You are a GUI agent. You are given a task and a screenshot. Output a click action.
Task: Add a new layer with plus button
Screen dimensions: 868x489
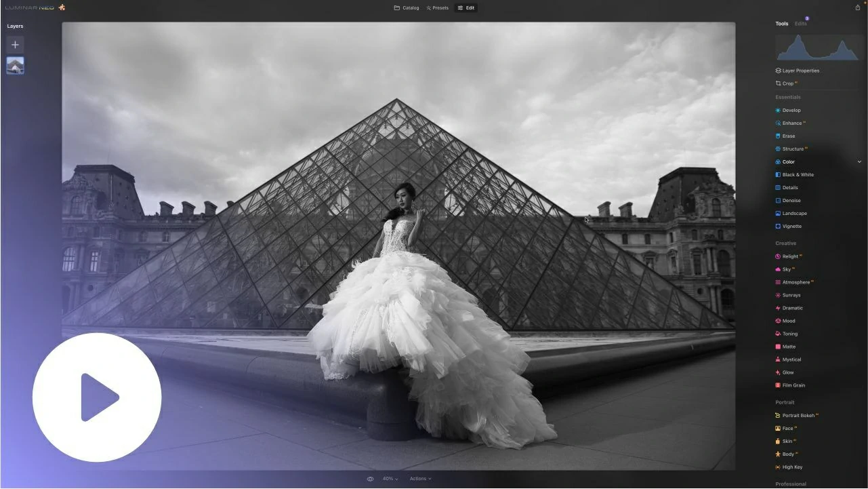(x=15, y=45)
